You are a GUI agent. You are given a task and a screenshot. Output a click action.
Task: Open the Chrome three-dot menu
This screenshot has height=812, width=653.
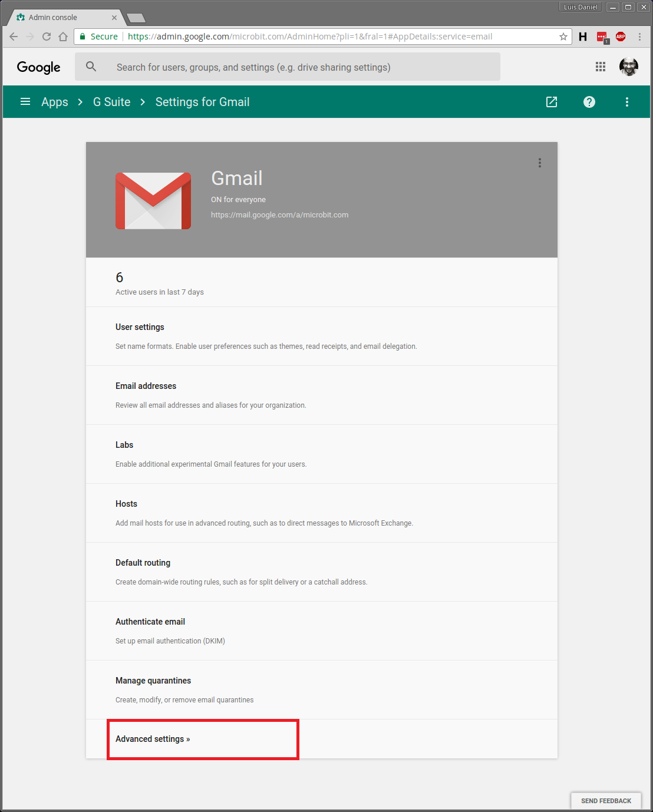tap(639, 37)
